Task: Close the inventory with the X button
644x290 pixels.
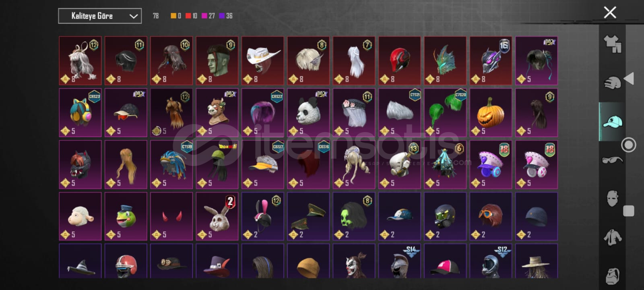Action: click(x=610, y=12)
